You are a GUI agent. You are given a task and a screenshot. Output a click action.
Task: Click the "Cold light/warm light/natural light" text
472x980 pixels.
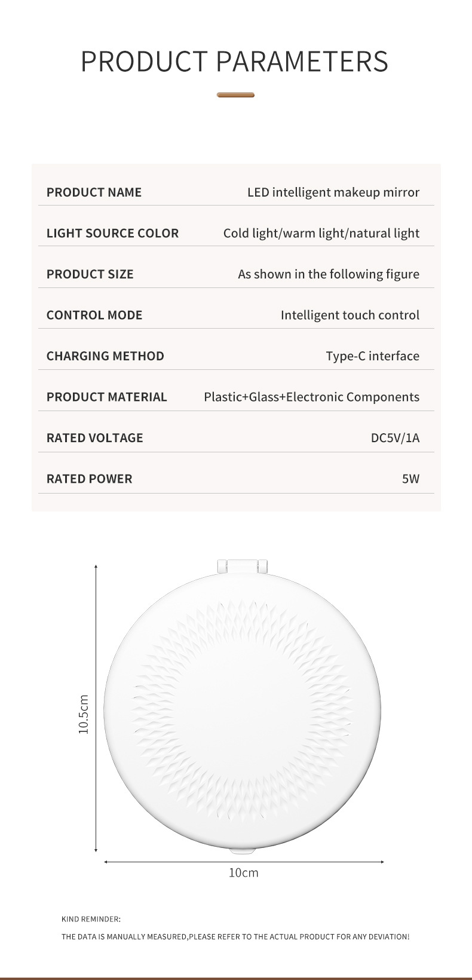click(x=321, y=233)
